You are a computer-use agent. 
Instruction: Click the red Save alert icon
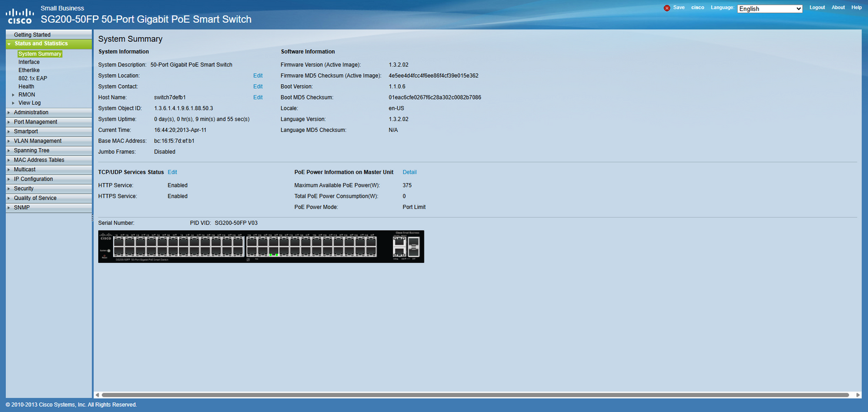click(667, 8)
